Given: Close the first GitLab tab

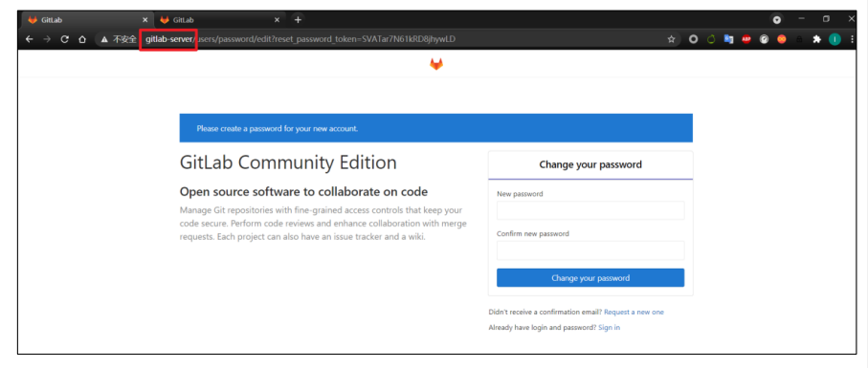Looking at the screenshot, I should click(145, 20).
